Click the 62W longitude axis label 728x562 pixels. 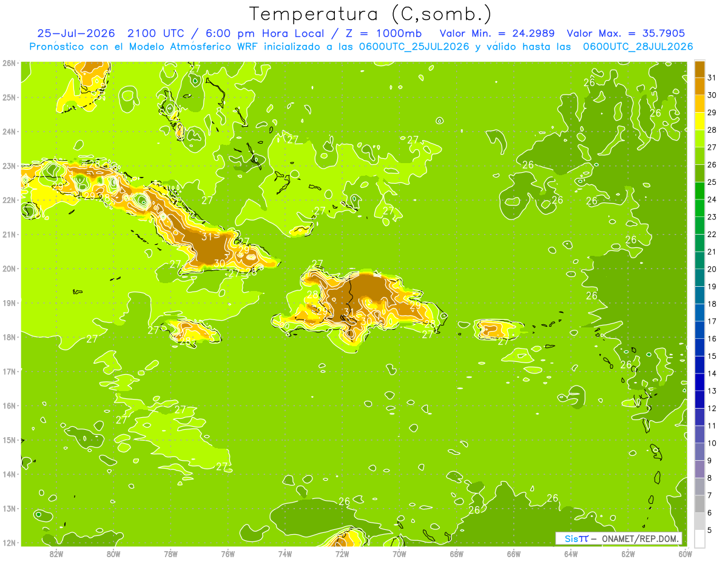point(628,554)
